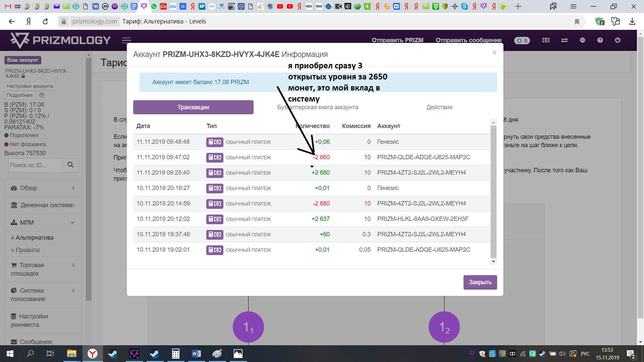Click the money bill icon in header
The height and width of the screenshot is (362, 644).
click(546, 40)
